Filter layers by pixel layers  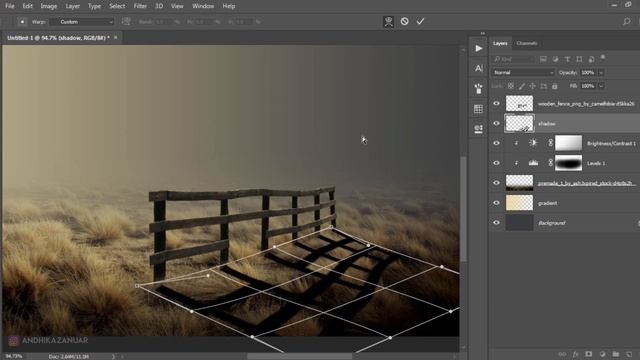pyautogui.click(x=543, y=59)
